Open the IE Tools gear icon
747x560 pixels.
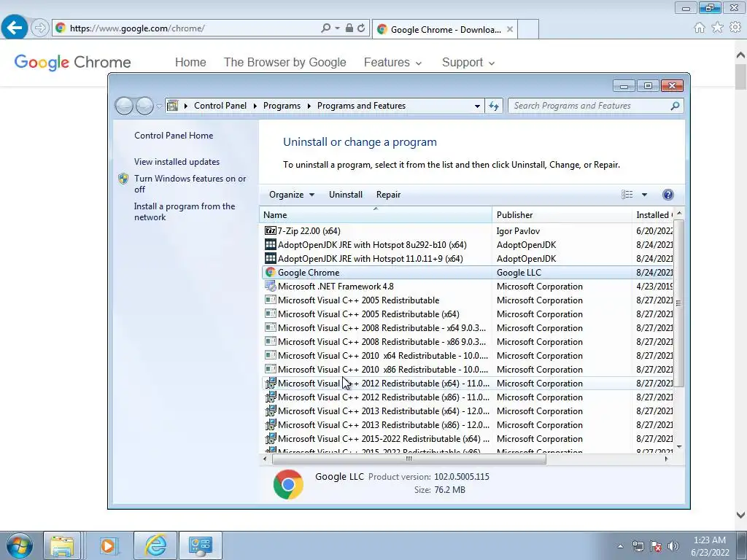coord(735,28)
